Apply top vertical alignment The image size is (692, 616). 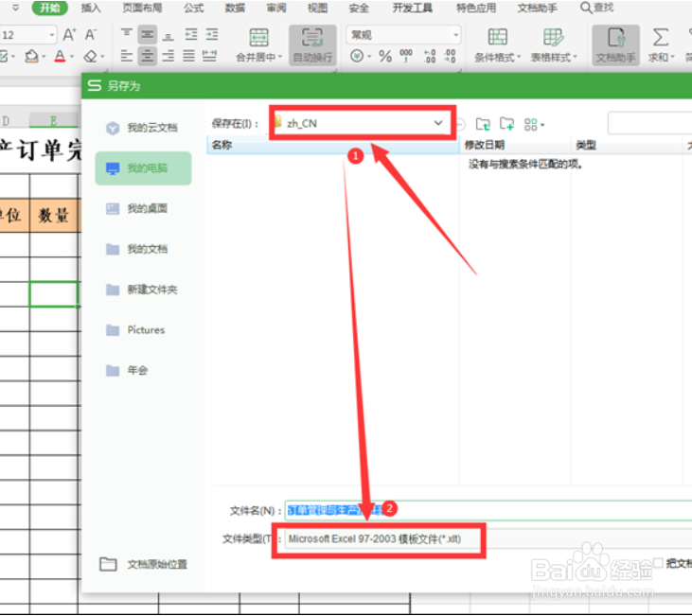pyautogui.click(x=127, y=34)
